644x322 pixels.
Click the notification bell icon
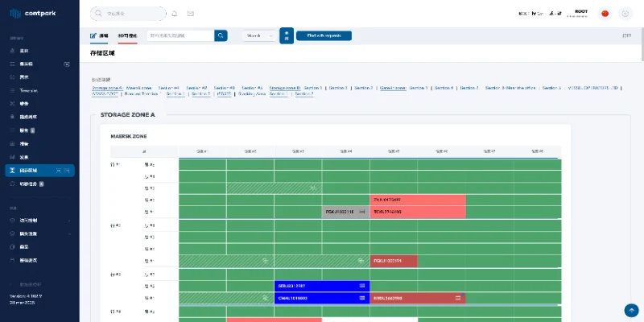[x=175, y=14]
